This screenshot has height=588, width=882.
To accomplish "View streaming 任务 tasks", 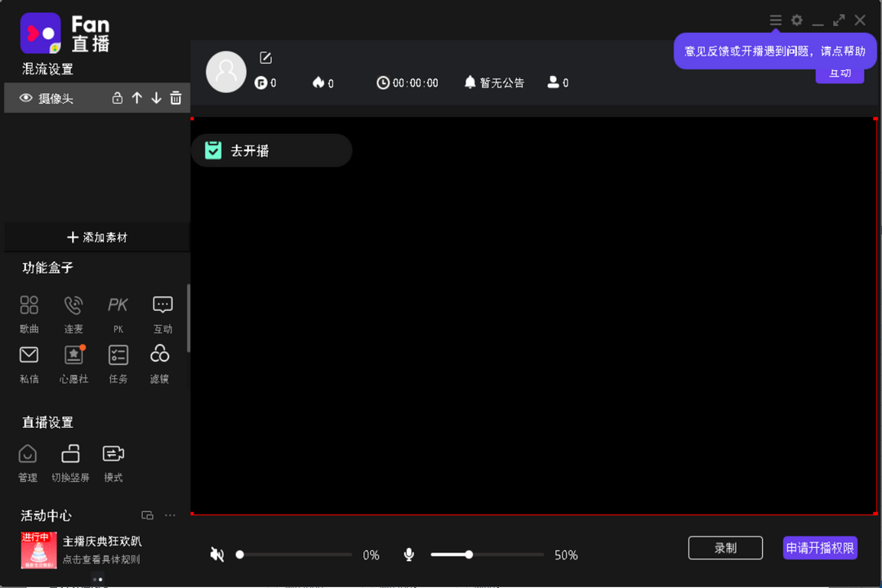I will (118, 354).
